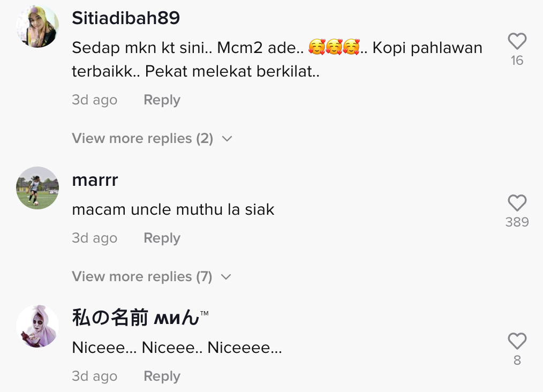This screenshot has height=392, width=543.
Task: Click the 16 likes count
Action: tap(517, 61)
